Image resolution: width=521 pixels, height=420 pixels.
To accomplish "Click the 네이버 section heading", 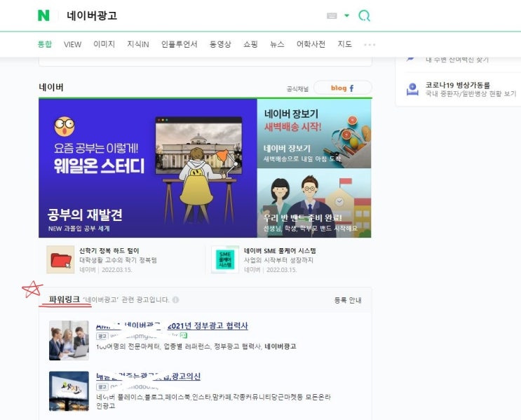I will tap(51, 87).
